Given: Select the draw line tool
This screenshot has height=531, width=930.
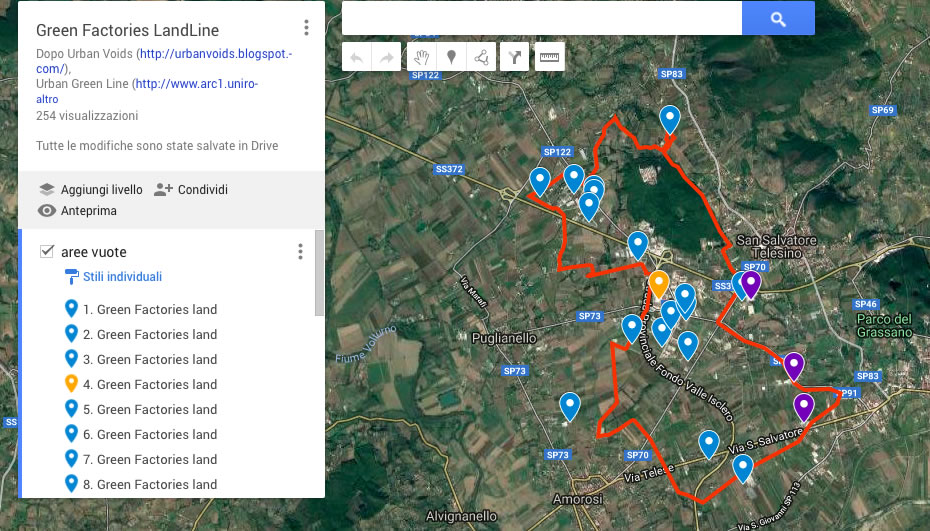Looking at the screenshot, I should pyautogui.click(x=482, y=57).
